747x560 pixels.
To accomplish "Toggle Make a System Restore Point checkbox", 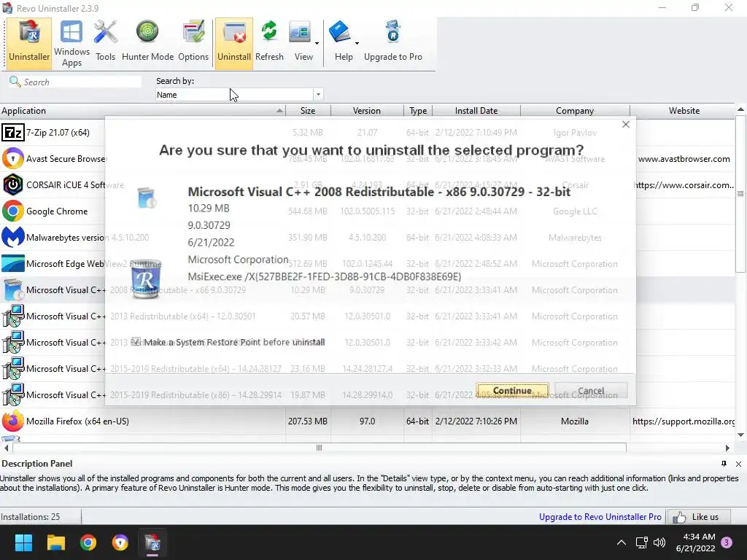I will 136,342.
